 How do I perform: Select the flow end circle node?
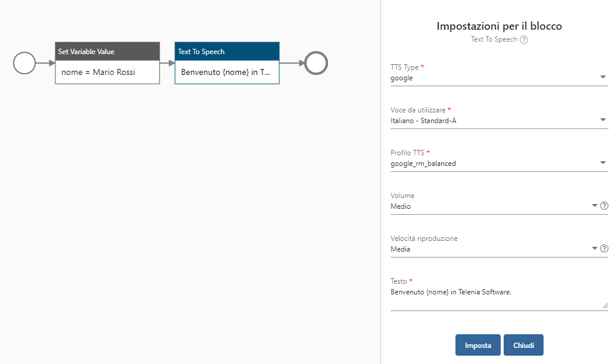point(316,63)
